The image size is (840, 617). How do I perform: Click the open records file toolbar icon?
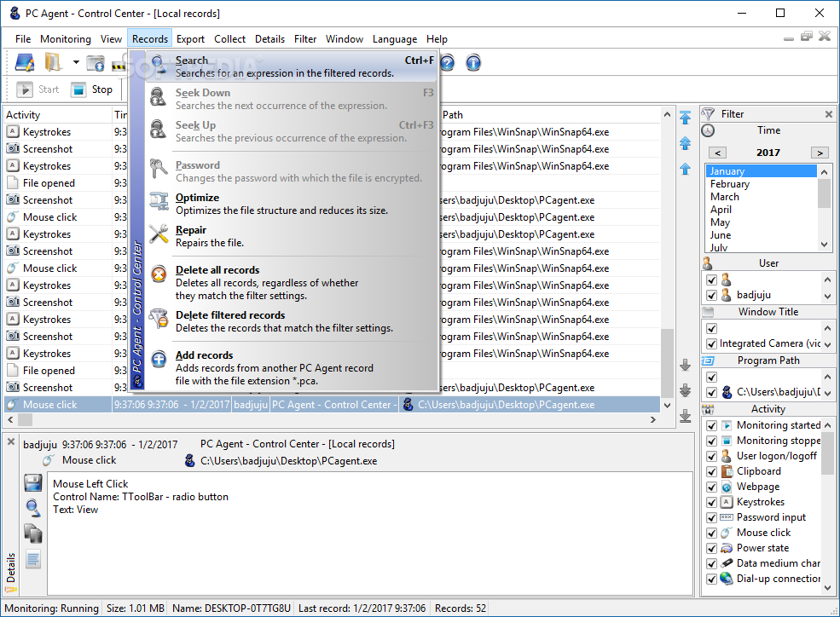(x=25, y=62)
